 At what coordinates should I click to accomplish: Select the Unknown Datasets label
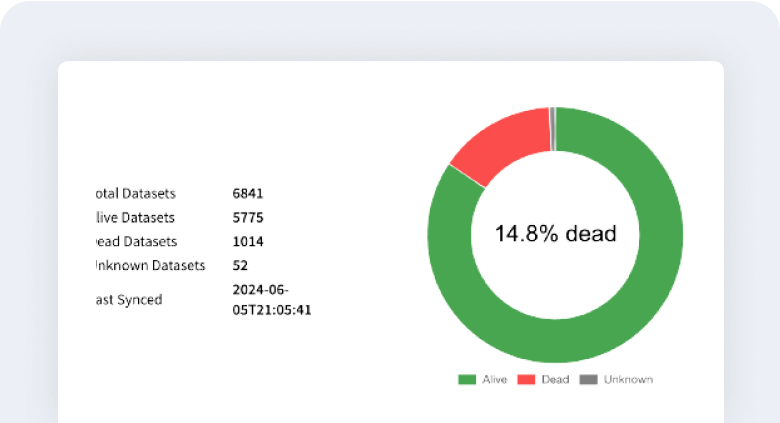coord(148,265)
